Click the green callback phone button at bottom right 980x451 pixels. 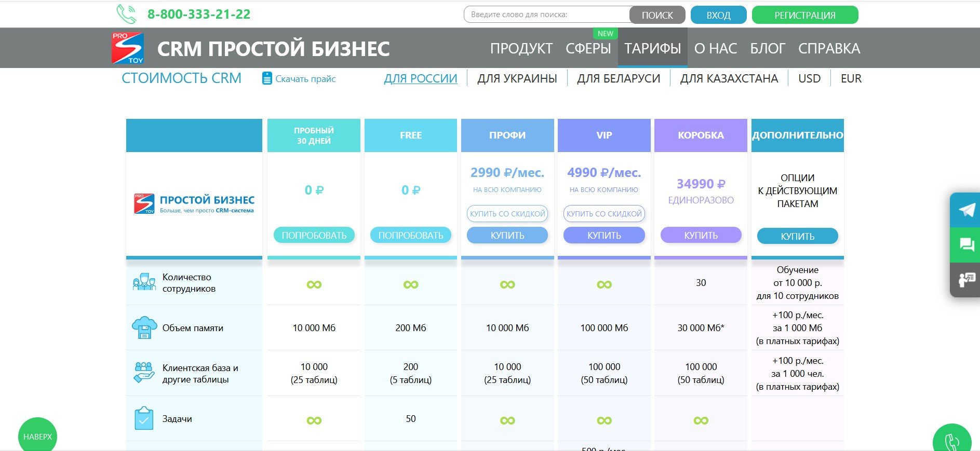pos(951,441)
